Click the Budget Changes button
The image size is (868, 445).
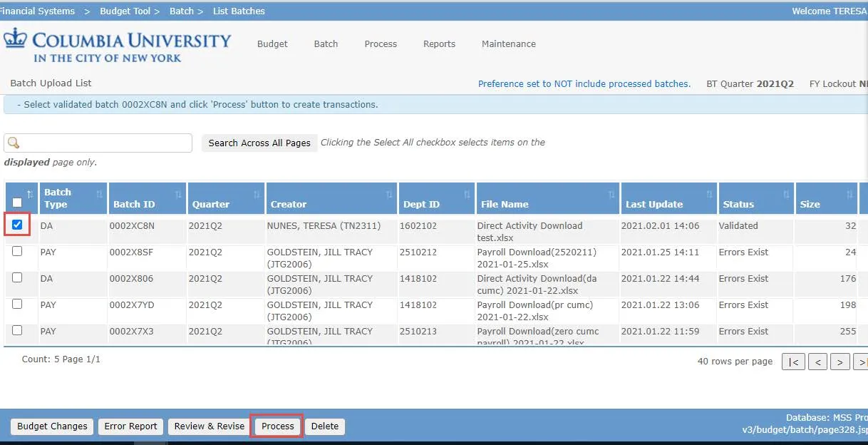(52, 426)
